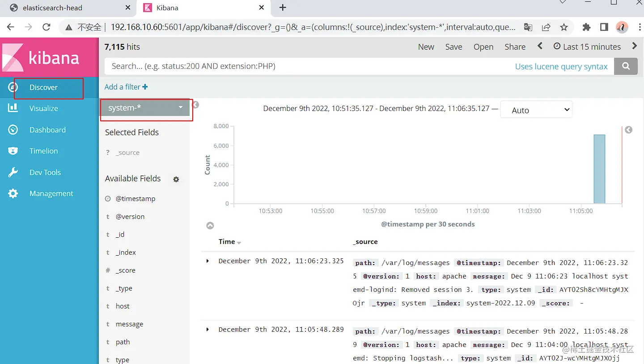Screen dimensions: 644x364
Task: Collapse the field sidebar arrow
Action: [195, 105]
